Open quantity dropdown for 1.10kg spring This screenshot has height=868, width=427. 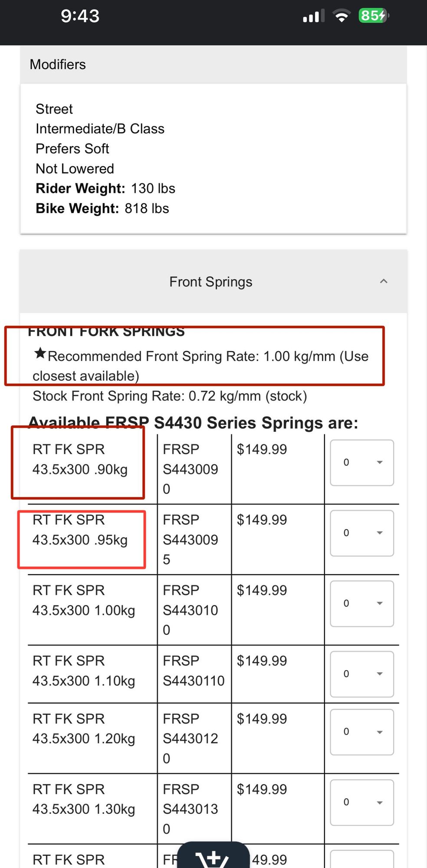(362, 674)
